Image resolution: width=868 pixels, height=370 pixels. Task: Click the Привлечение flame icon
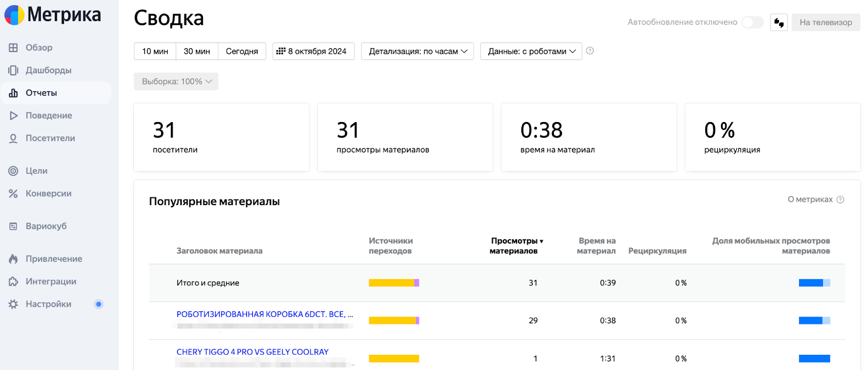[x=14, y=259]
